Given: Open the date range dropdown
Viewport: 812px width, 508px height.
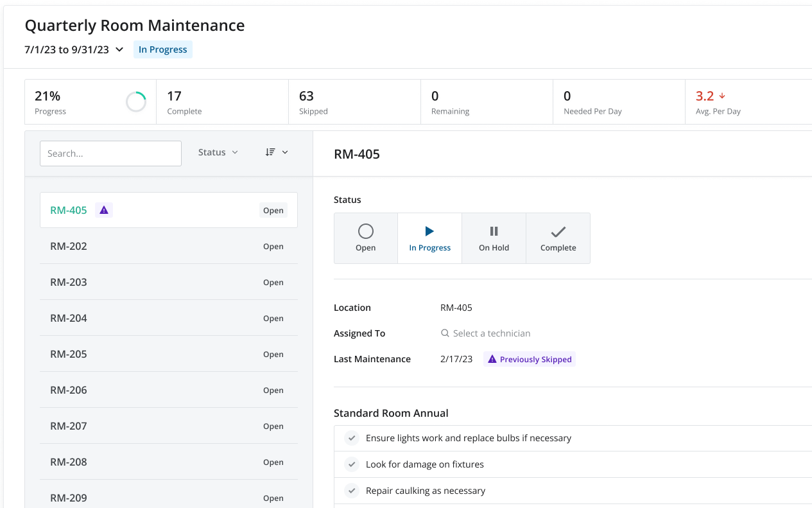Looking at the screenshot, I should [119, 50].
